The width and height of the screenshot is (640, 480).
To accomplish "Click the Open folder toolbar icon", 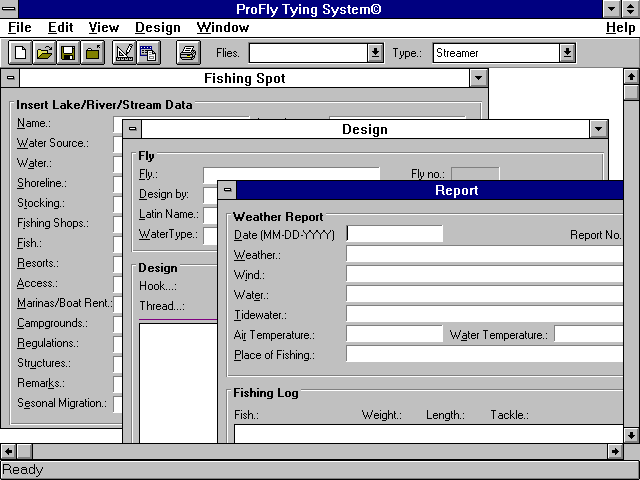I will pos(44,53).
